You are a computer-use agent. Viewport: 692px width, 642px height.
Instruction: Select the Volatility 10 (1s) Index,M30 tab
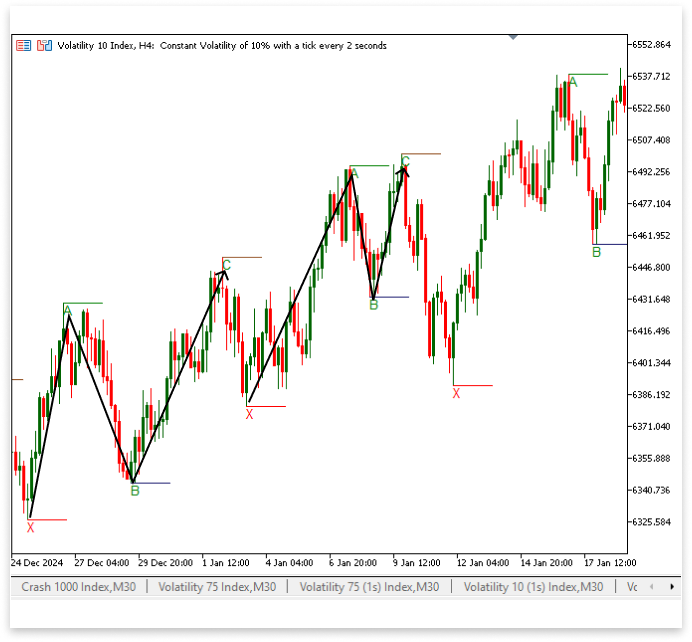coord(533,587)
